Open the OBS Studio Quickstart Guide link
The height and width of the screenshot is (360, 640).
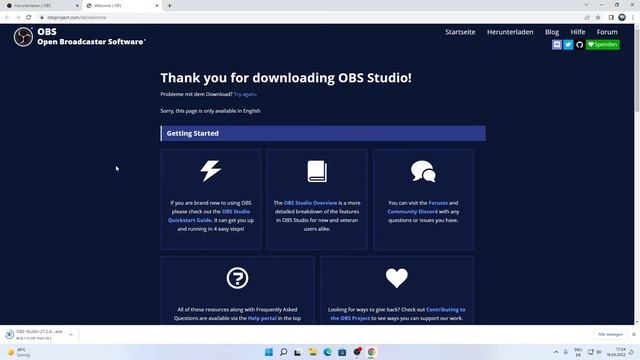click(x=209, y=216)
